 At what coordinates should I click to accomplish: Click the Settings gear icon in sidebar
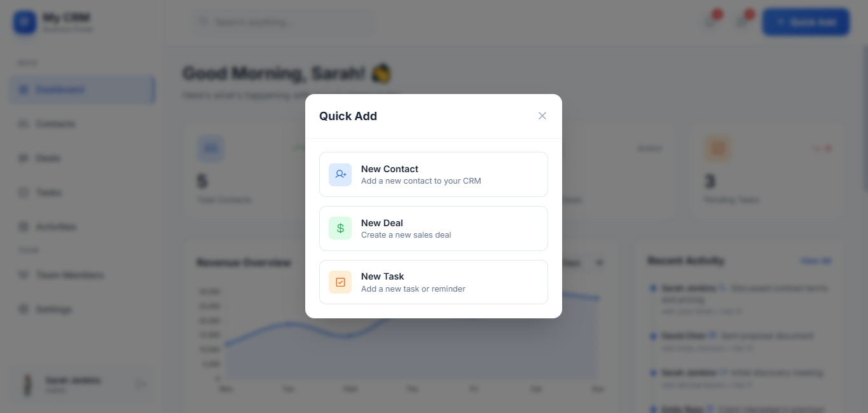point(24,309)
